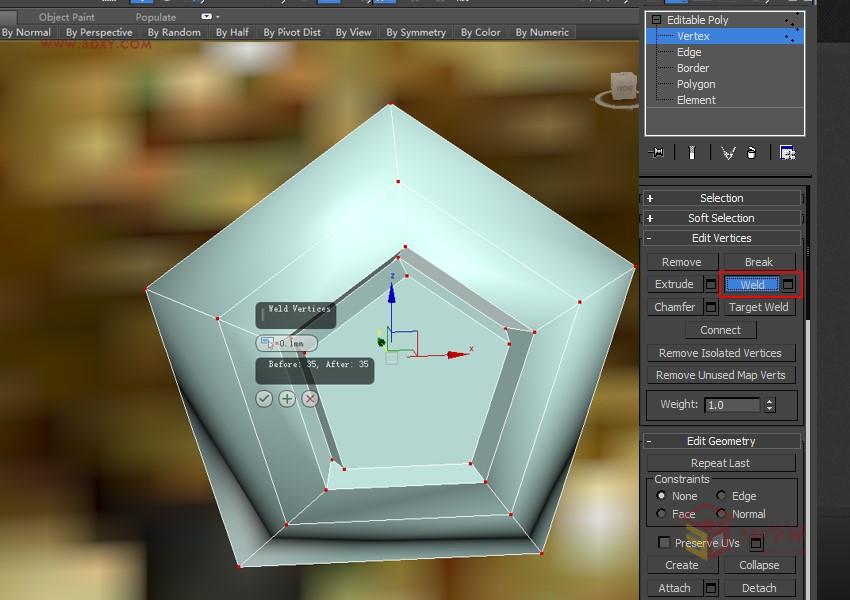
Task: Open Configure Modifier Sets icon
Action: point(787,152)
